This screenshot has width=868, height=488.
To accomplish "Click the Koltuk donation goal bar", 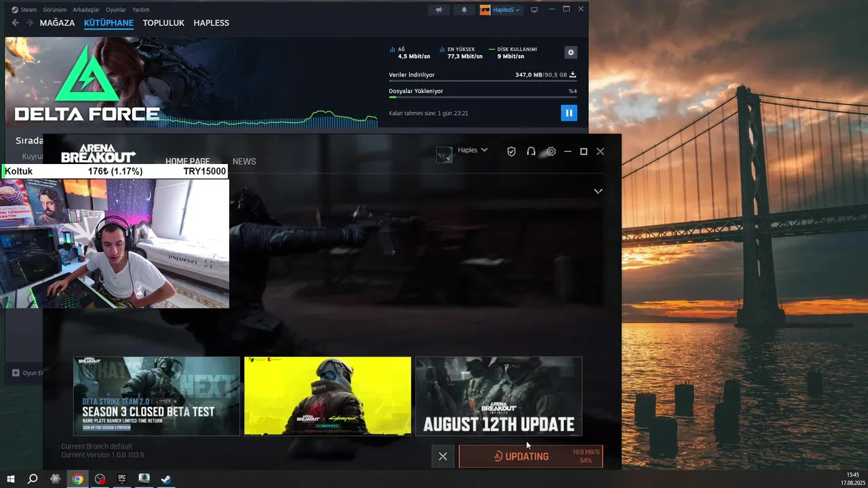I will (115, 171).
